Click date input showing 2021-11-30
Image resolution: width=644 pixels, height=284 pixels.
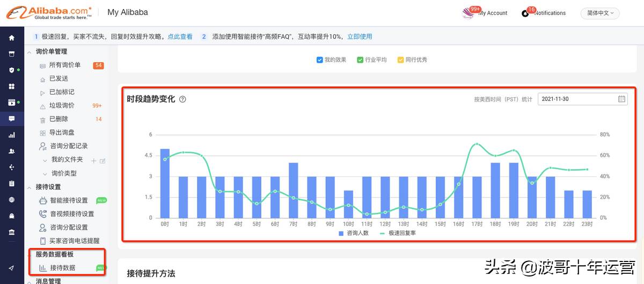(x=582, y=99)
